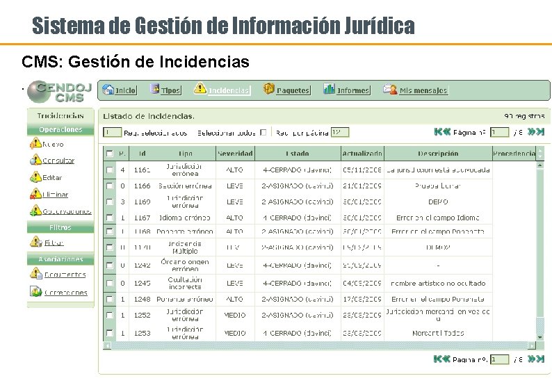The height and width of the screenshot is (392, 552).
Task: Go to next page using bottom pager icon
Action: 531,359
